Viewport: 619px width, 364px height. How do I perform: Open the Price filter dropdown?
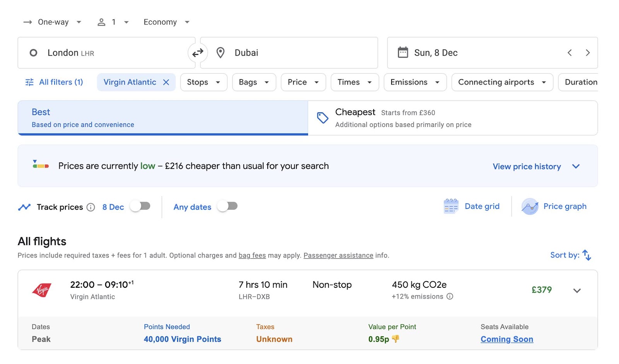click(303, 82)
